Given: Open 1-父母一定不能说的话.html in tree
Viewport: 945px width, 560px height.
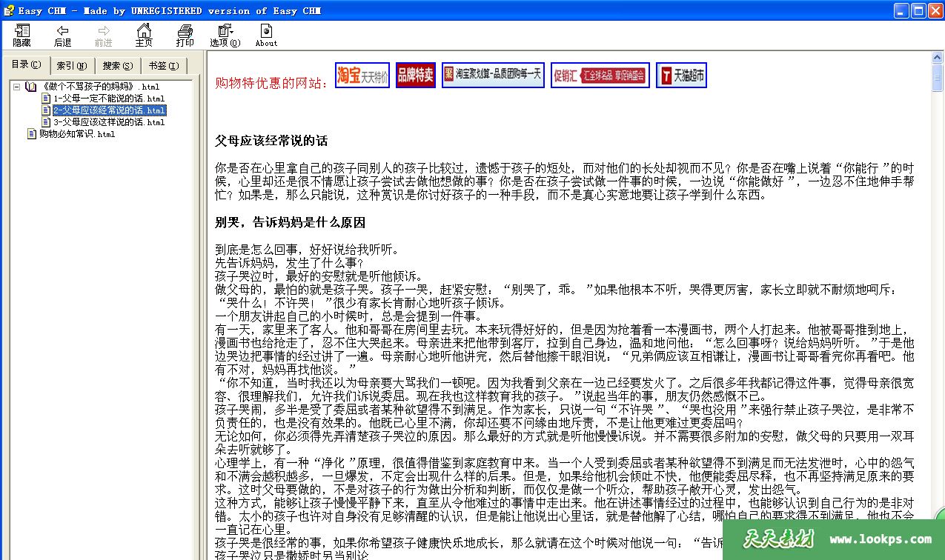Looking at the screenshot, I should point(108,99).
